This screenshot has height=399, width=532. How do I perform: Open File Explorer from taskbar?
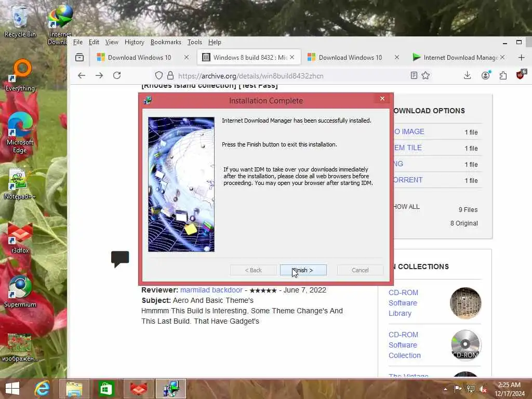click(x=74, y=389)
